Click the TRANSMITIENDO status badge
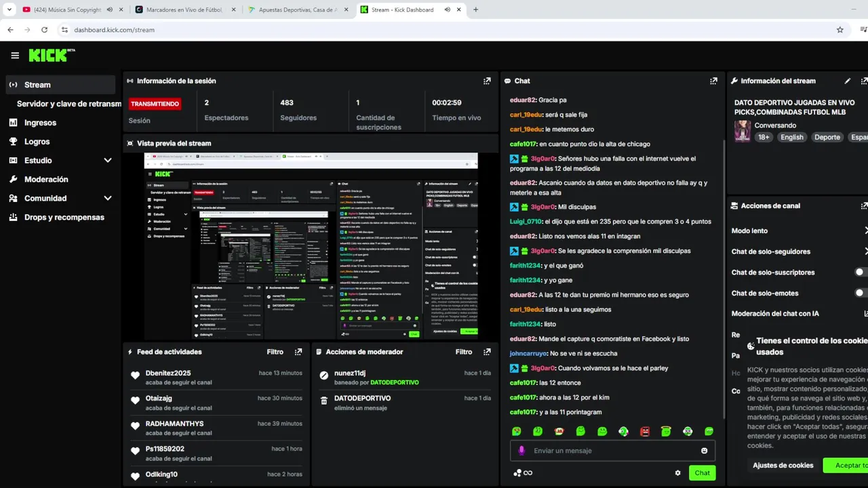The height and width of the screenshot is (488, 868). 155,104
